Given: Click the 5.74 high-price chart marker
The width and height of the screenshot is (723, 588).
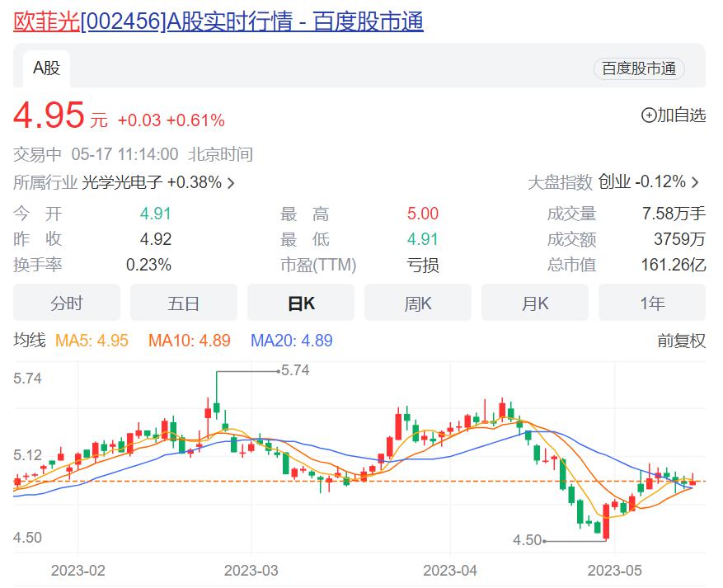Looking at the screenshot, I should tap(295, 370).
